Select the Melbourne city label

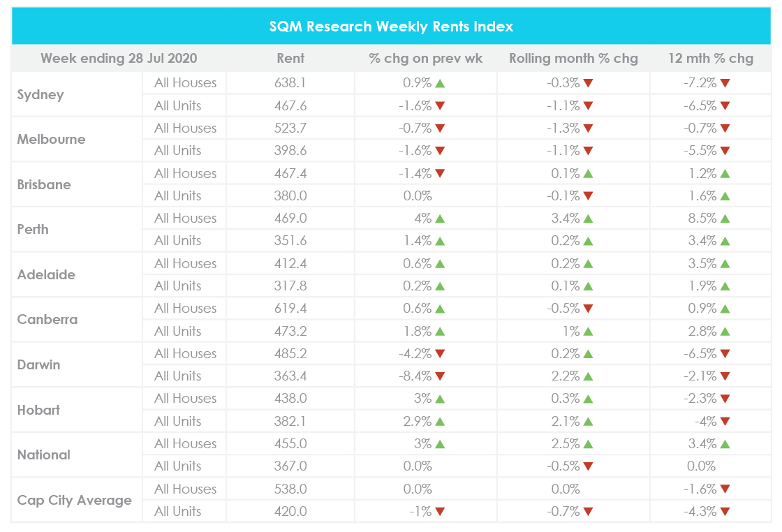click(x=52, y=139)
